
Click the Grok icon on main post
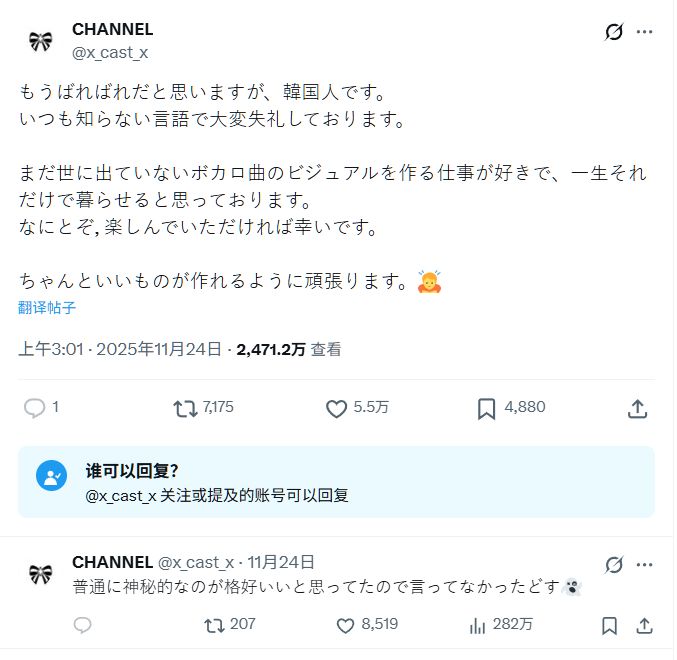point(614,32)
